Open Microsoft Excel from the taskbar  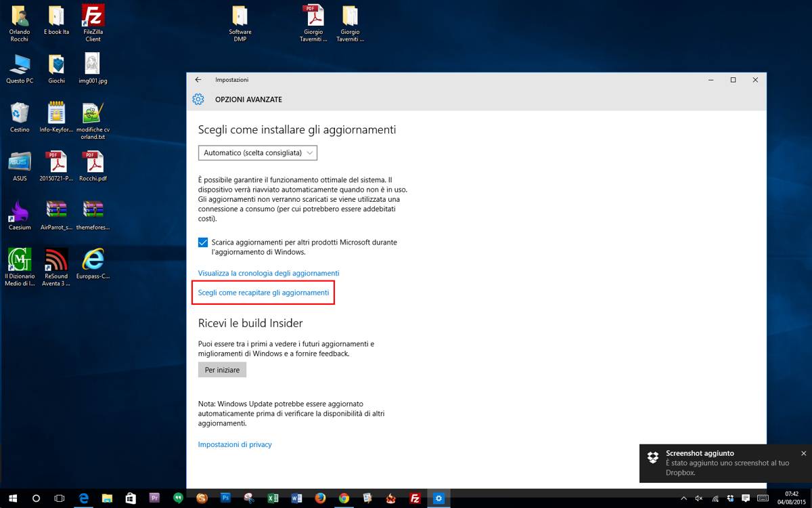[x=272, y=499]
